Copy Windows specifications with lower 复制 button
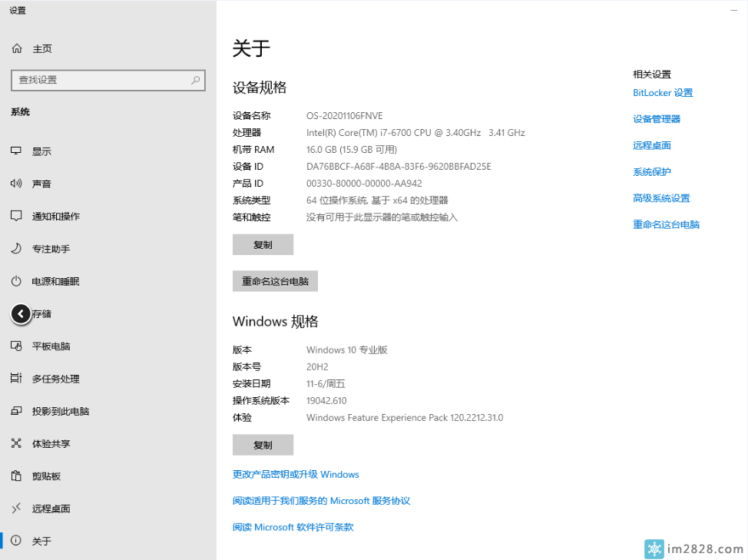The image size is (748, 560). tap(263, 445)
